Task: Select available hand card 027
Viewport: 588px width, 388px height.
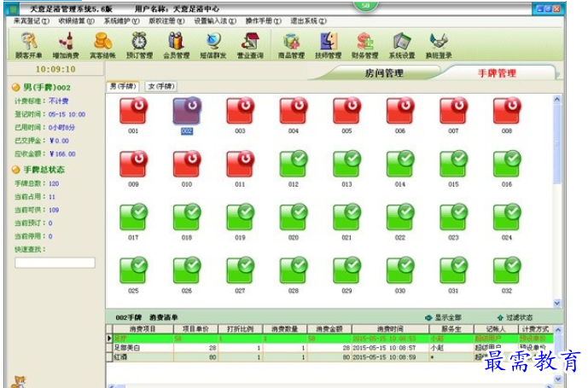Action: [x=240, y=275]
